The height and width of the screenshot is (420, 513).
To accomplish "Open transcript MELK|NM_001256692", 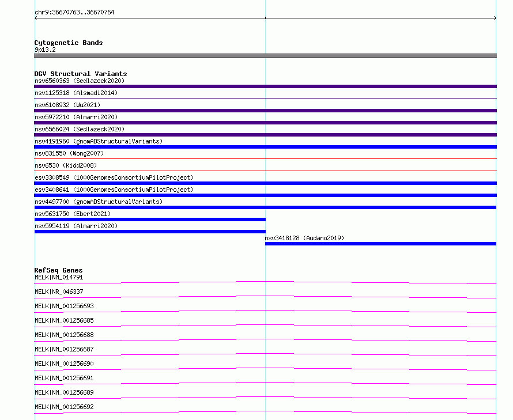I will click(64, 407).
